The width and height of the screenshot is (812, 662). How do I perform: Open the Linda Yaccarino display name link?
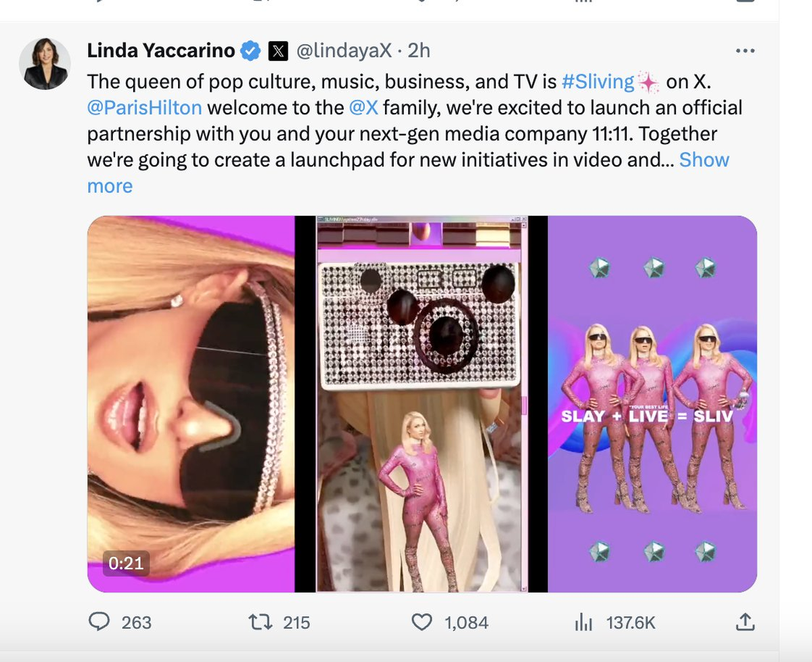161,51
